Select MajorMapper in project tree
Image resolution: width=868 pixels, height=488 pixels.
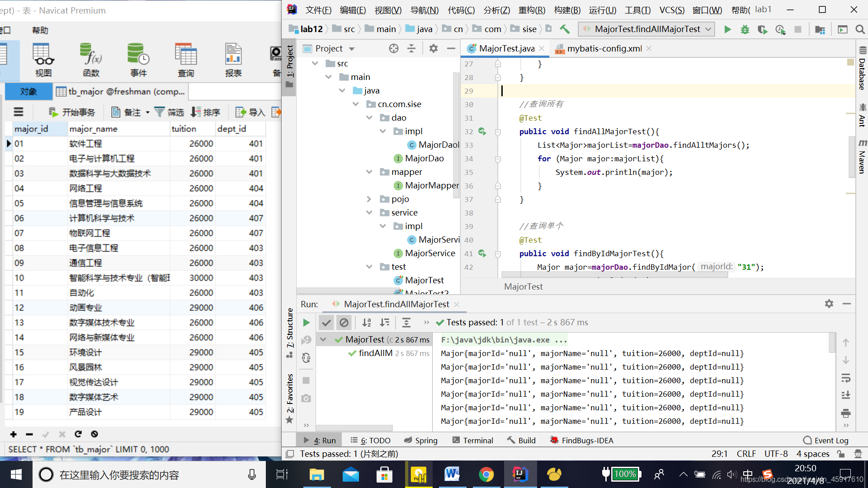[426, 186]
